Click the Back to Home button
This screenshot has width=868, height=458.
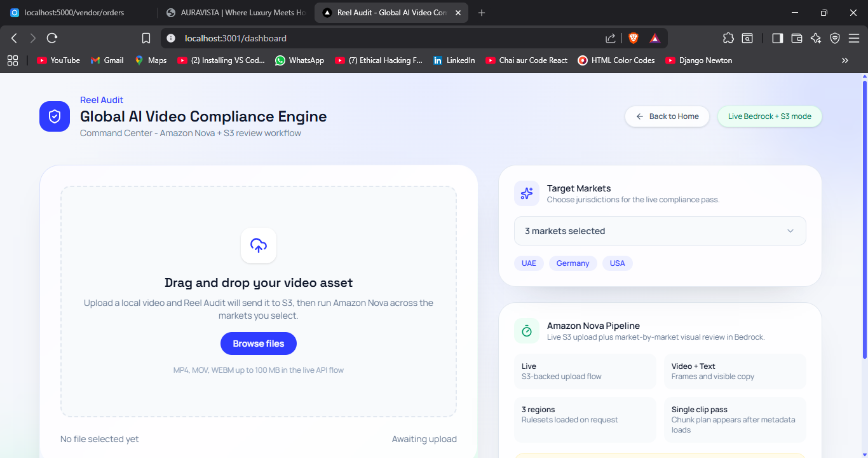(x=667, y=116)
